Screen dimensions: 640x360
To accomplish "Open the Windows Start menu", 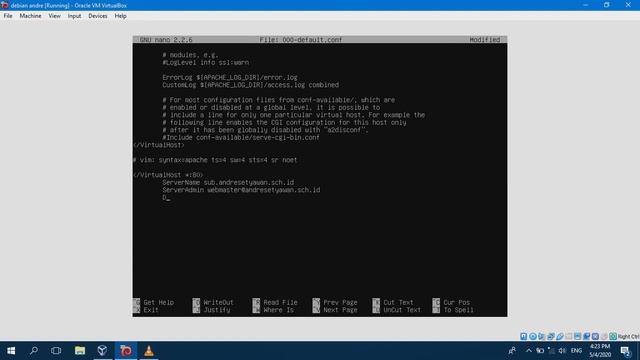I will point(11,351).
